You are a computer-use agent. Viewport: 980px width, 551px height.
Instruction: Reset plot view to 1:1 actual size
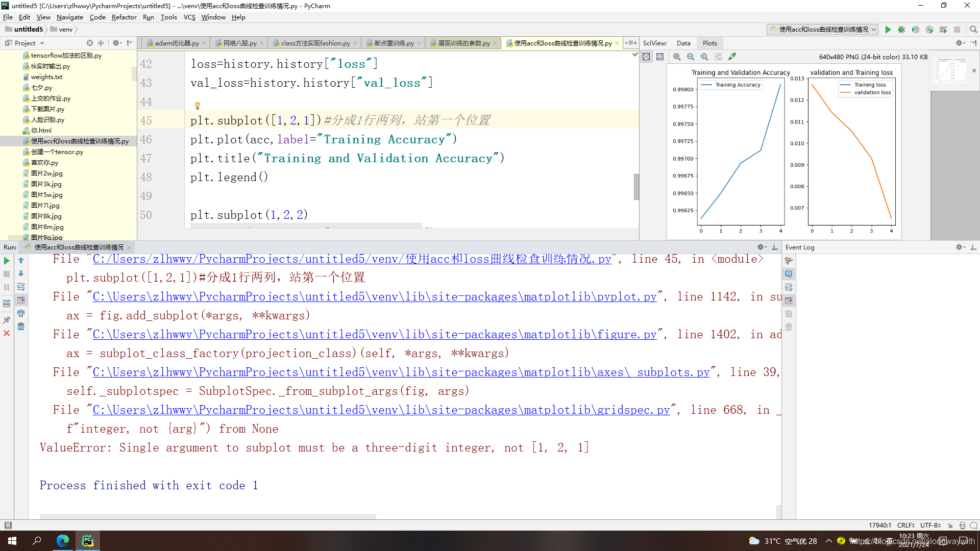pyautogui.click(x=704, y=57)
